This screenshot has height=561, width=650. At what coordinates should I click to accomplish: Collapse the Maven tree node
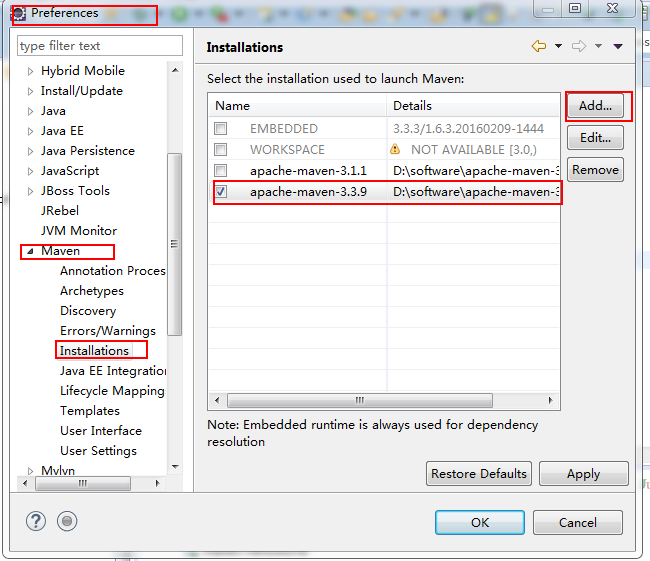[x=30, y=251]
